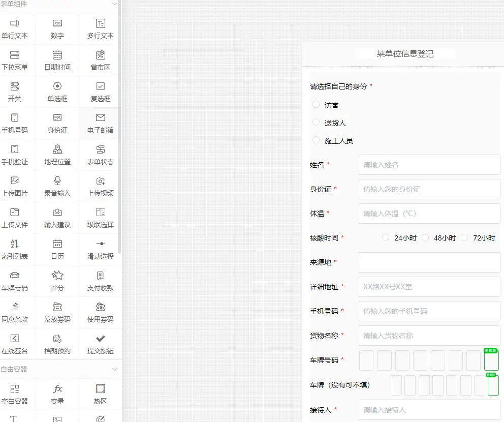Screen dimensions: 504x422
Task: Open the 来源地 selection field
Action: point(429,262)
